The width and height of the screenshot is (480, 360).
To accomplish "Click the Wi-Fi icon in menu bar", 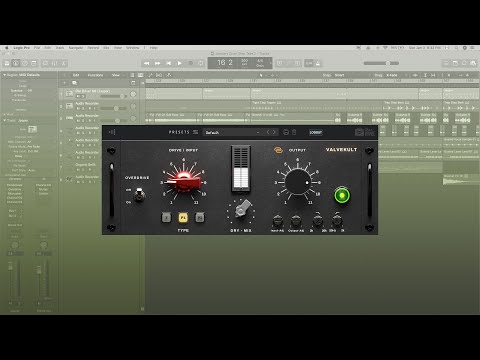I will pos(385,48).
